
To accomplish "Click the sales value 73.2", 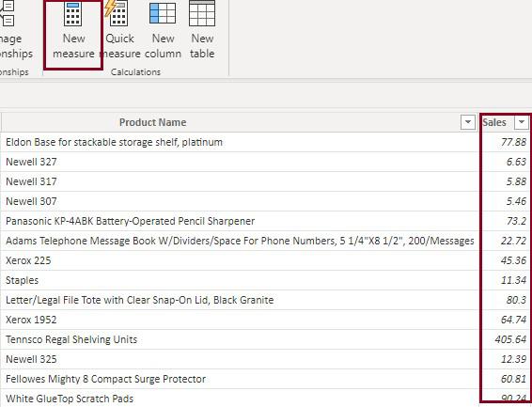I will [x=516, y=221].
